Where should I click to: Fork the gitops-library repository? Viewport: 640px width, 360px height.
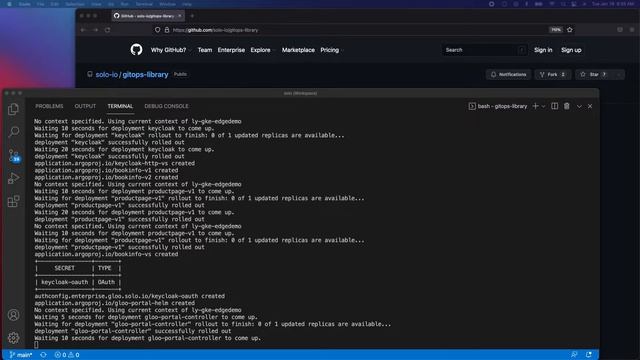(x=553, y=75)
